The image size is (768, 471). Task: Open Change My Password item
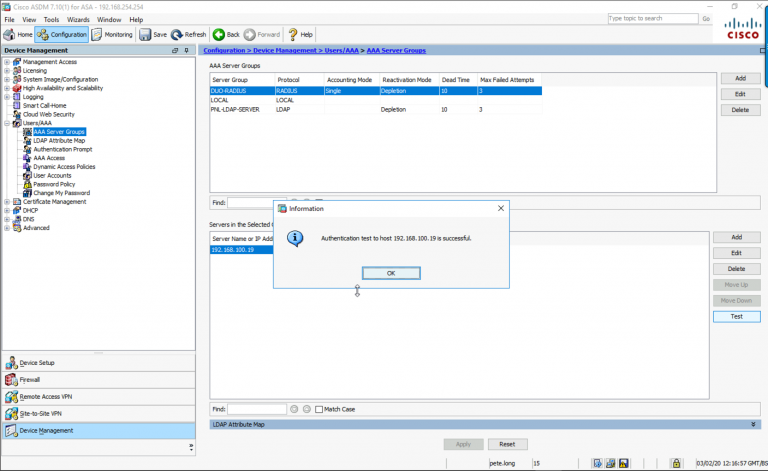pyautogui.click(x=61, y=193)
